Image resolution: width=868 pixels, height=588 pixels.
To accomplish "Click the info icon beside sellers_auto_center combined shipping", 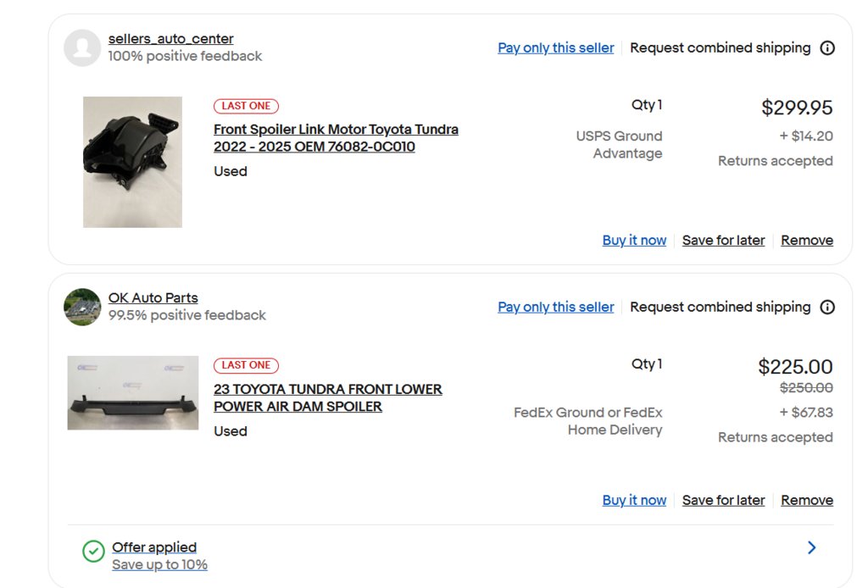I will click(827, 48).
